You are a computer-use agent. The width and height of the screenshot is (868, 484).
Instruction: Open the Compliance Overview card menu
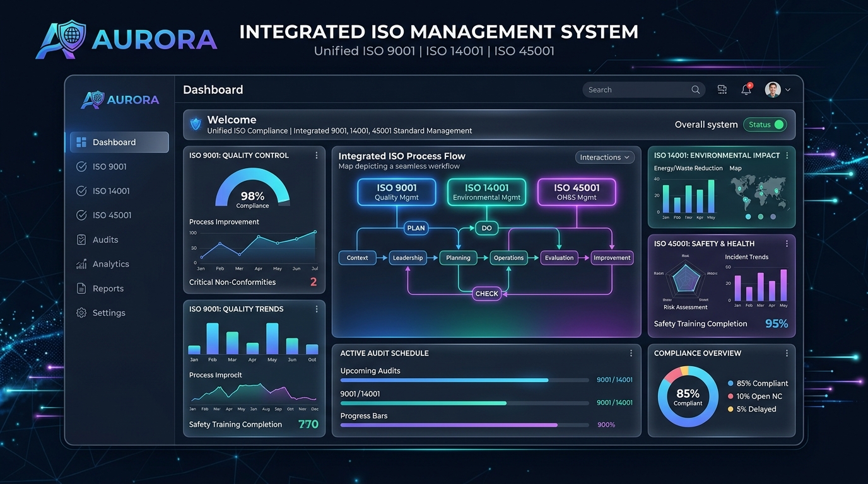pyautogui.click(x=787, y=354)
